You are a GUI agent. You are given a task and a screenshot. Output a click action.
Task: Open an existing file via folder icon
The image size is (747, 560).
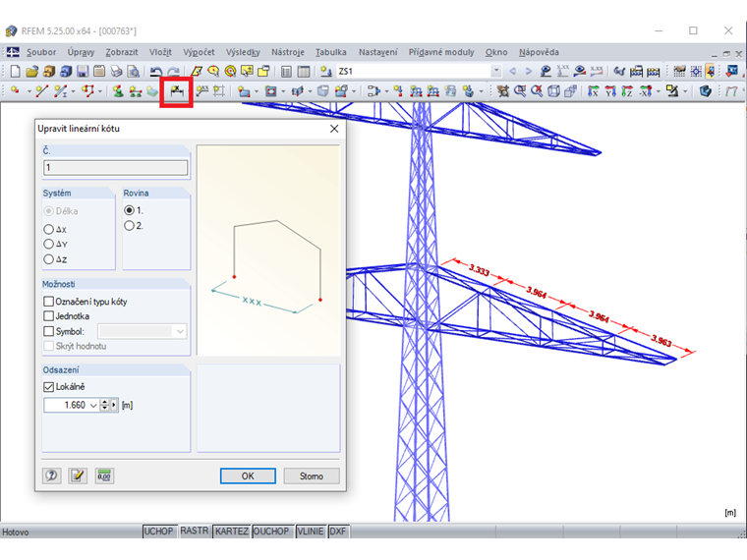tap(31, 72)
